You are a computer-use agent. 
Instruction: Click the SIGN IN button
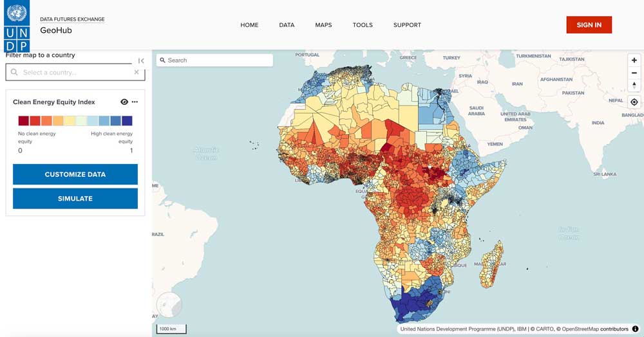tap(589, 25)
